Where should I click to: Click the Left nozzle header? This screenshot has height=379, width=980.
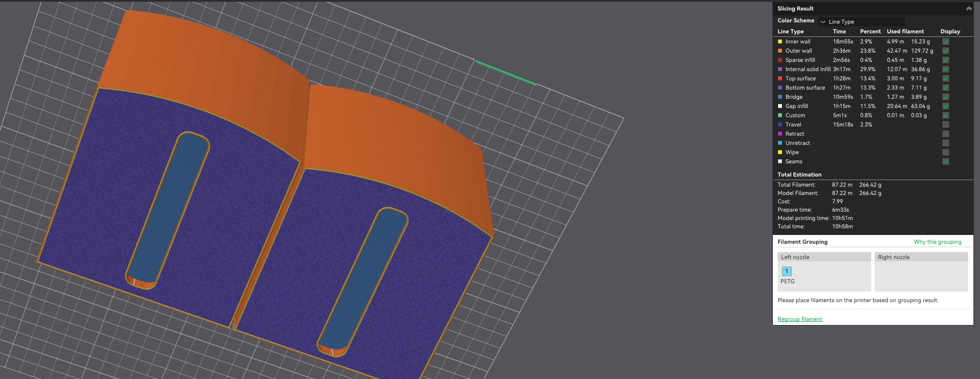coord(824,257)
